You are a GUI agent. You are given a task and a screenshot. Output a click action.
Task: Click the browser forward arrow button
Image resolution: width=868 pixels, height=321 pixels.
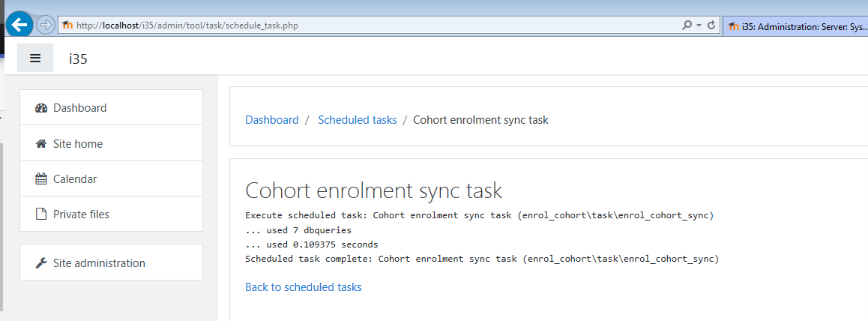pos(46,25)
